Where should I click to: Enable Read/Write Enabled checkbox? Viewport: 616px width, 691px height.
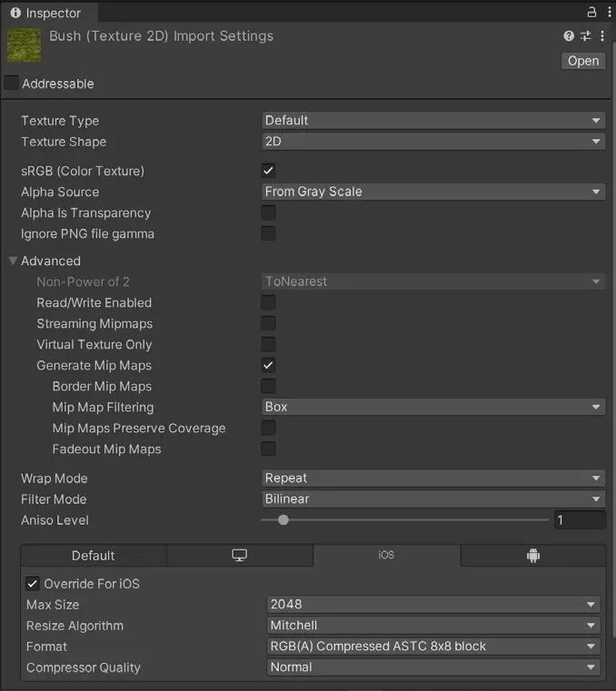point(268,302)
